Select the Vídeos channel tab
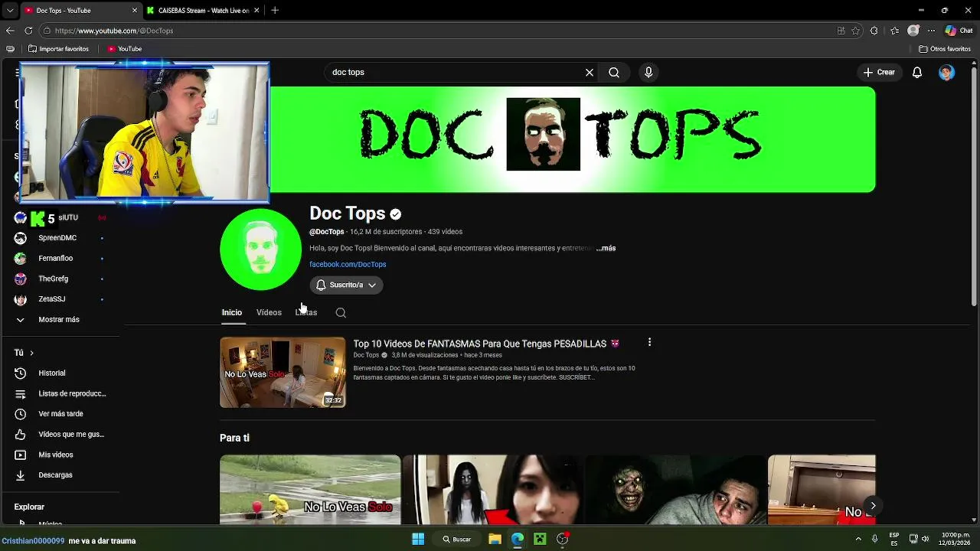The image size is (980, 551). point(269,312)
